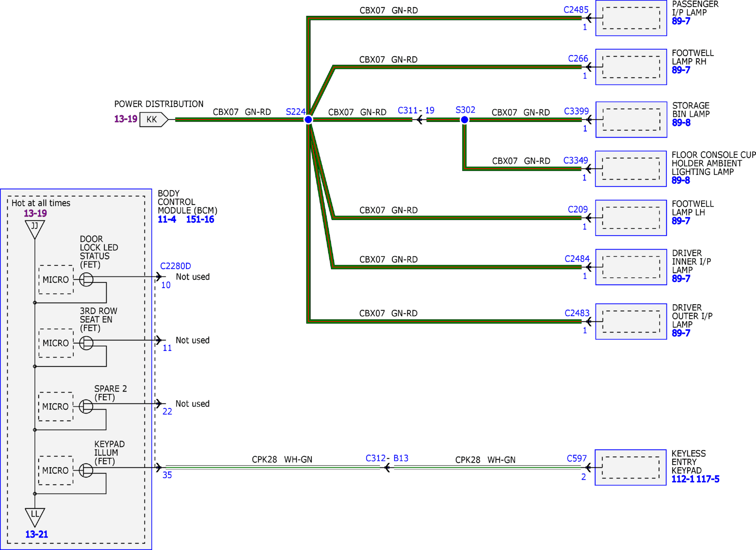This screenshot has height=550, width=756.
Task: Click the S302 splice node
Action: tap(464, 120)
